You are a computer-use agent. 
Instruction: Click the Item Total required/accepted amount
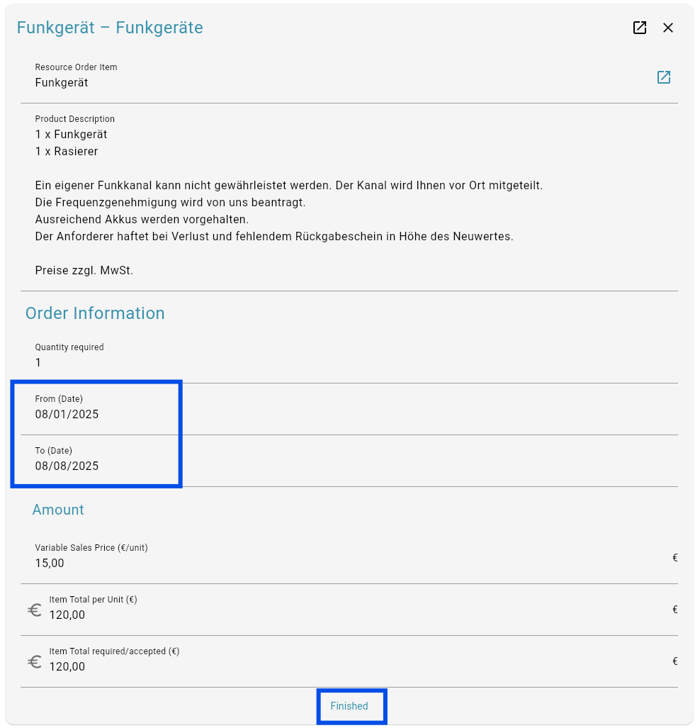[x=67, y=667]
